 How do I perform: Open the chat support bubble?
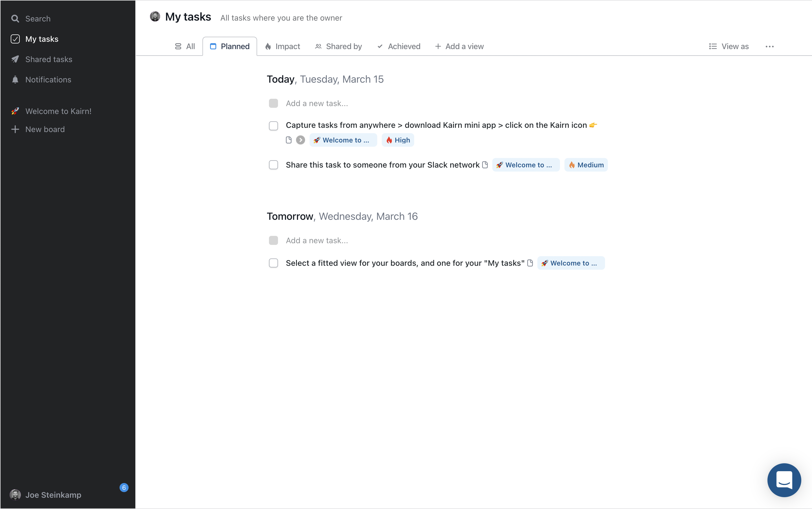click(x=784, y=480)
